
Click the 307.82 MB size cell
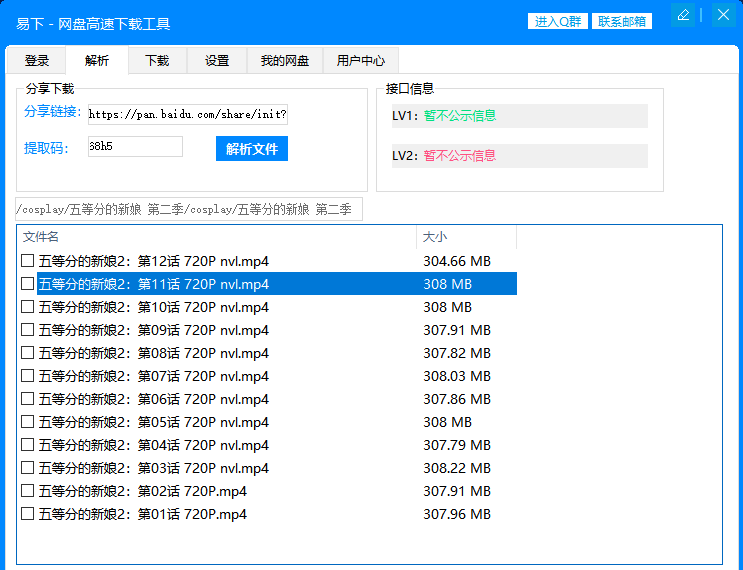coord(457,353)
